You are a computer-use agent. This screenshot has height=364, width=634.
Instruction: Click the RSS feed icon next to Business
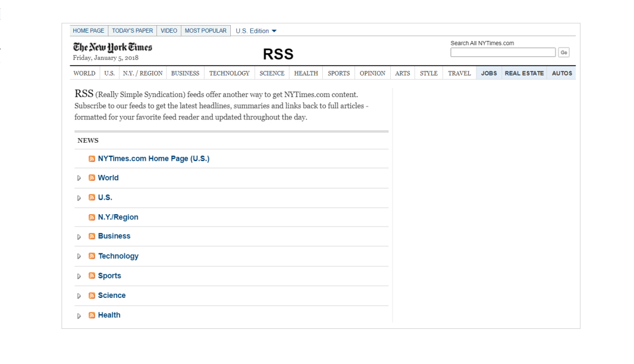[92, 236]
